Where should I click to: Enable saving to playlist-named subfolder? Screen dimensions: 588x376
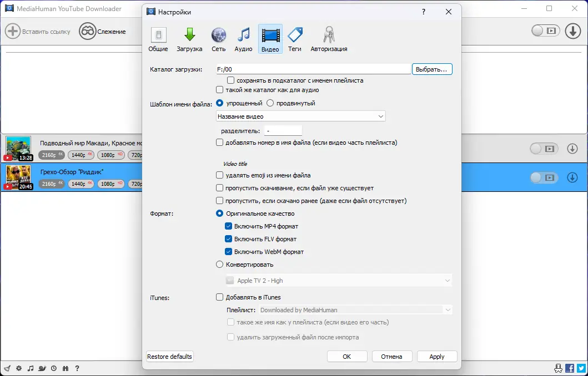point(230,80)
